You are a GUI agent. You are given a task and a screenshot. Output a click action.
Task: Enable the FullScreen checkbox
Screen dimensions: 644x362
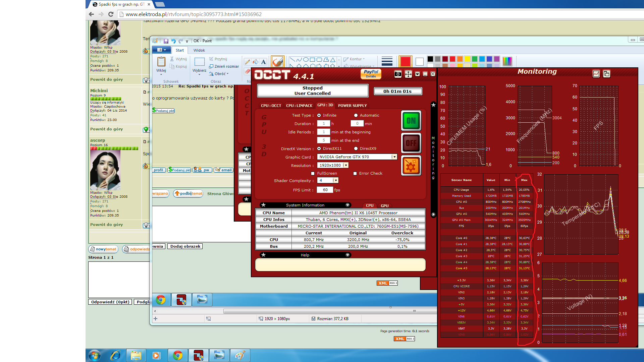(313, 173)
